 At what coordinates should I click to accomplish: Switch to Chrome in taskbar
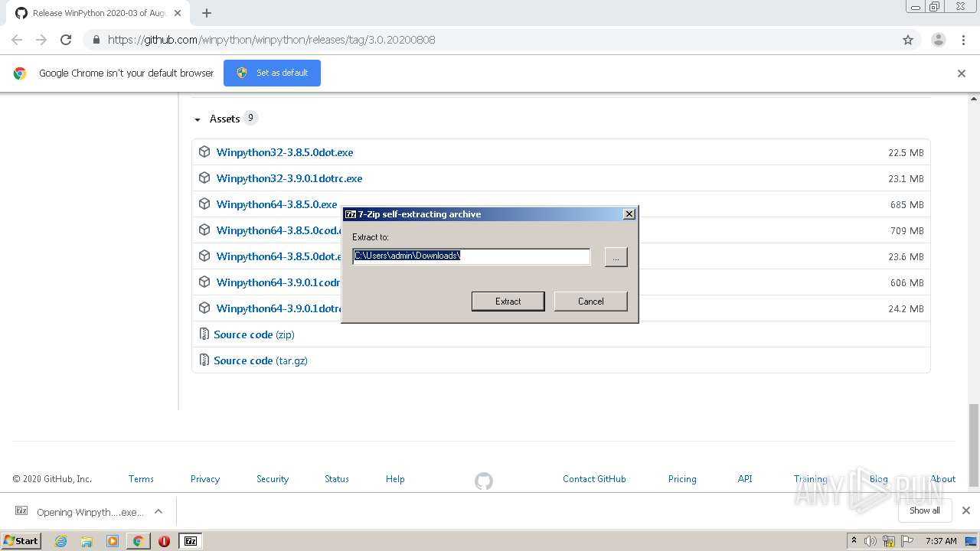[138, 541]
